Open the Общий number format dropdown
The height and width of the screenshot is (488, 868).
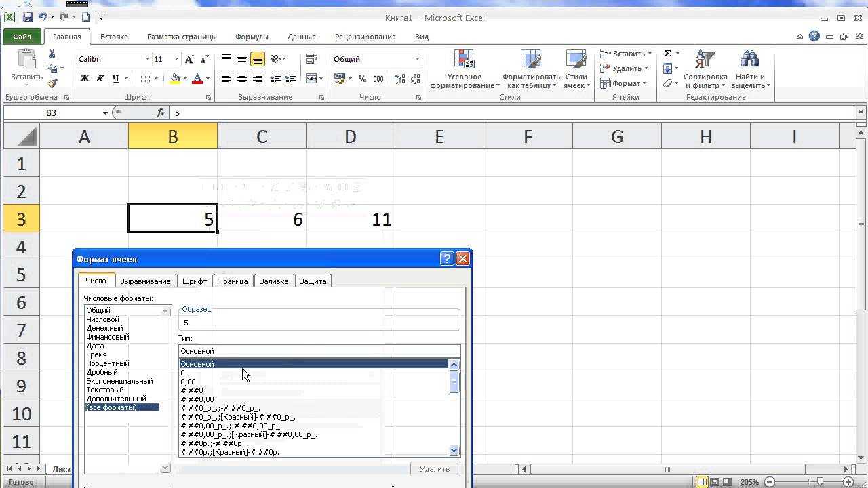pos(417,59)
